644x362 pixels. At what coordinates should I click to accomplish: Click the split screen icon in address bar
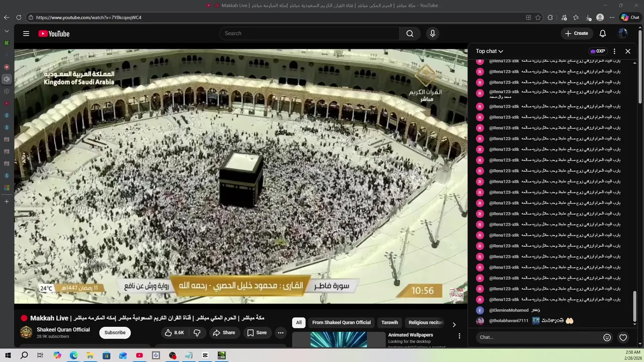[528, 17]
